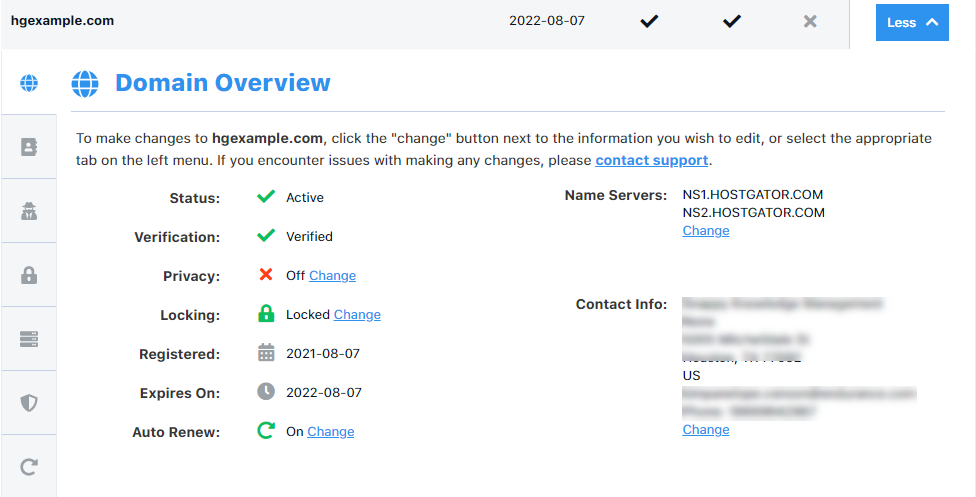Screen dimensions: 976x497
Task: Click the green refresh icon next to Auto Renew
Action: (266, 430)
